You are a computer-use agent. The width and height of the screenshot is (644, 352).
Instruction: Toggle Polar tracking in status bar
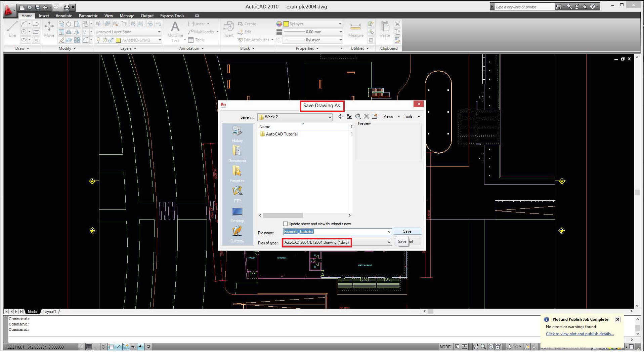(104, 347)
